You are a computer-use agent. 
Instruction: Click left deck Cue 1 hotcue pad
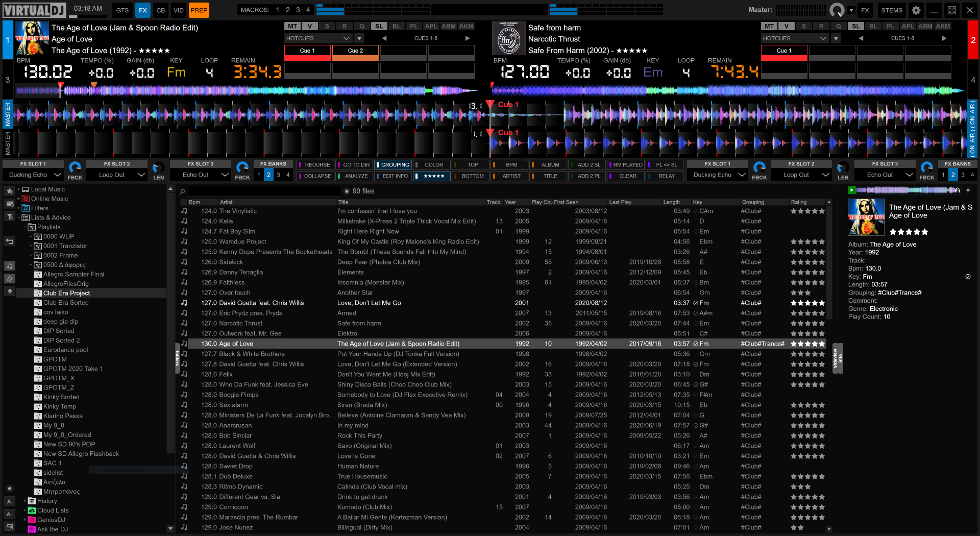[307, 53]
